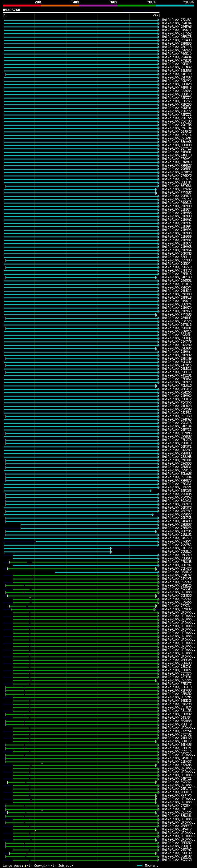This screenshot has width=197, height=868.
Task: Select the UniRef100_Q1WLU2 label
Action: pos(177,535)
